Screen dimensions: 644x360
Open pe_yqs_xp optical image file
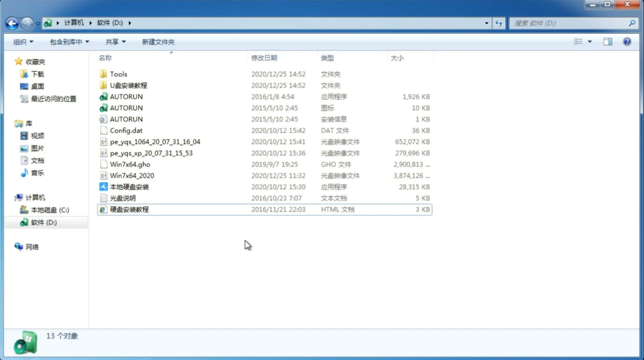151,153
